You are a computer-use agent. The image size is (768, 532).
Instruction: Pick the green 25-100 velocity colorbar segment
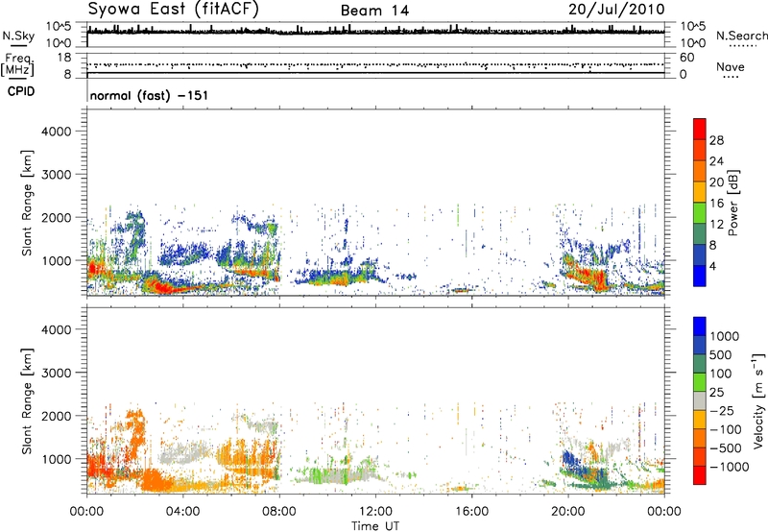(x=700, y=382)
